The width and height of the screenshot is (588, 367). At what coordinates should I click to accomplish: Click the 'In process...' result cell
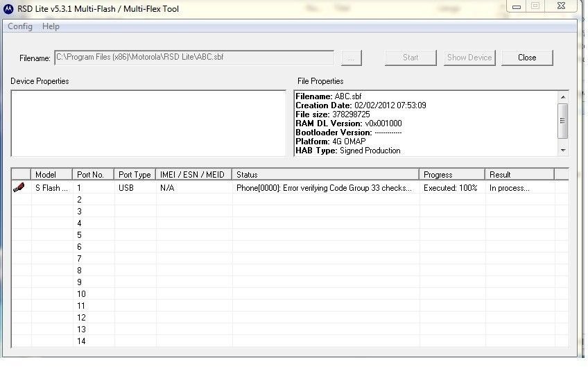tap(520, 187)
